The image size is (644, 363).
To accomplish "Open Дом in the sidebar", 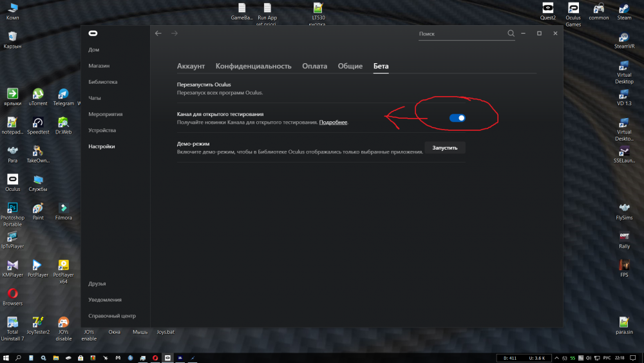I will tap(93, 50).
